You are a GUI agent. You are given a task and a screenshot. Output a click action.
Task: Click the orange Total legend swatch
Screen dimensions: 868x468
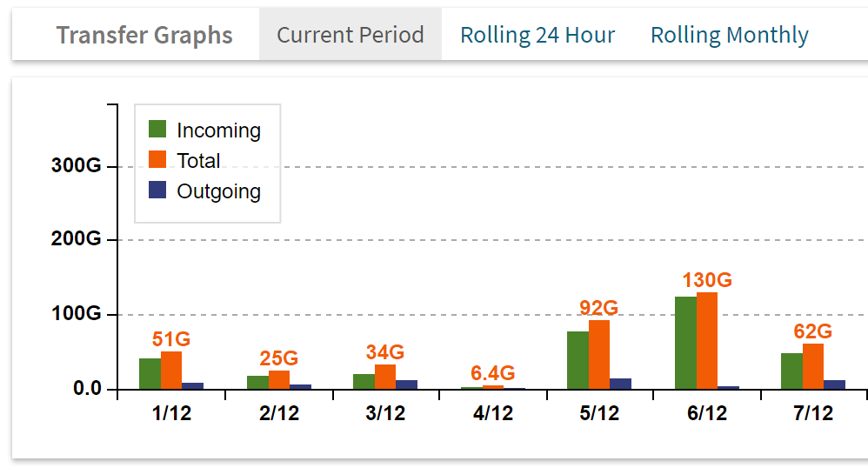click(x=157, y=160)
